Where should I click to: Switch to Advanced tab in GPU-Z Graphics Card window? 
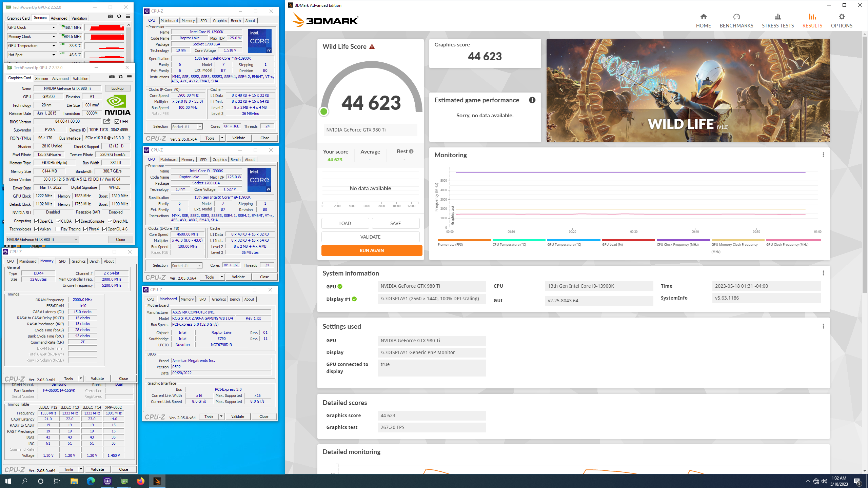(x=60, y=78)
